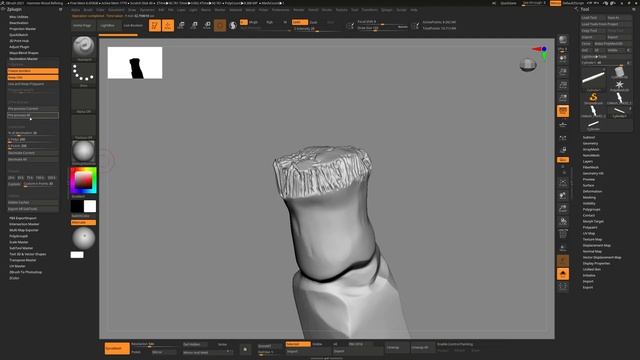This screenshot has width=640, height=360.
Task: Toggle the Freeze borders option
Action: [33, 71]
